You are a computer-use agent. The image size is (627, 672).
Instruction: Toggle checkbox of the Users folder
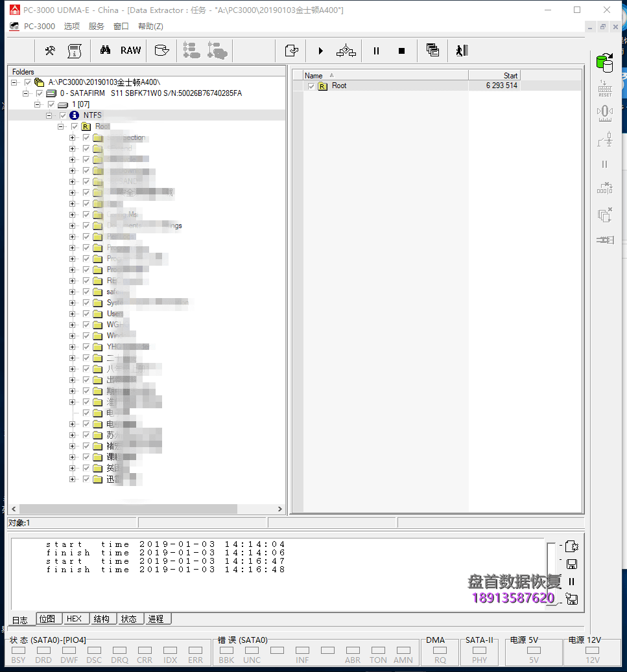pos(86,314)
